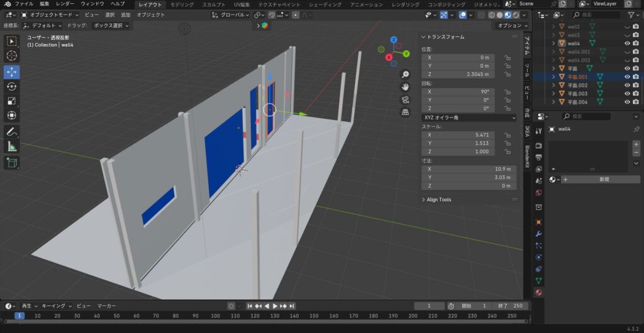The height and width of the screenshot is (333, 644).
Task: Toggle visibility of 平面.002
Action: click(627, 85)
